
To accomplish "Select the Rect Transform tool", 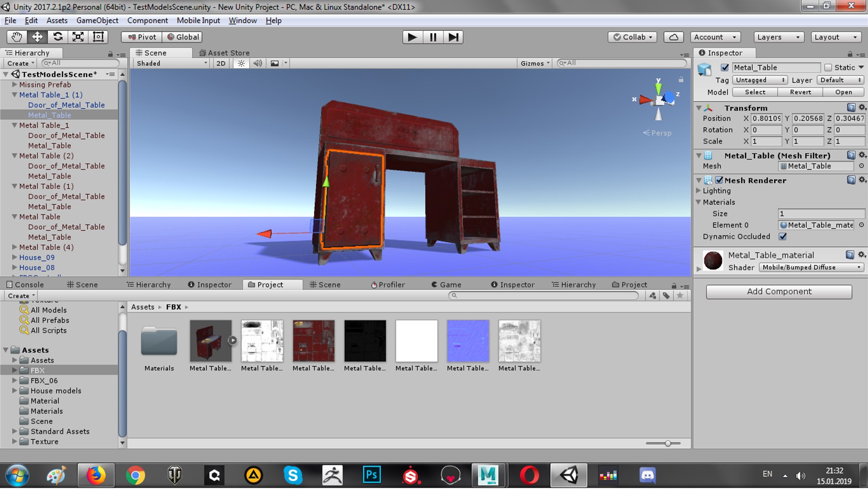I will click(98, 37).
